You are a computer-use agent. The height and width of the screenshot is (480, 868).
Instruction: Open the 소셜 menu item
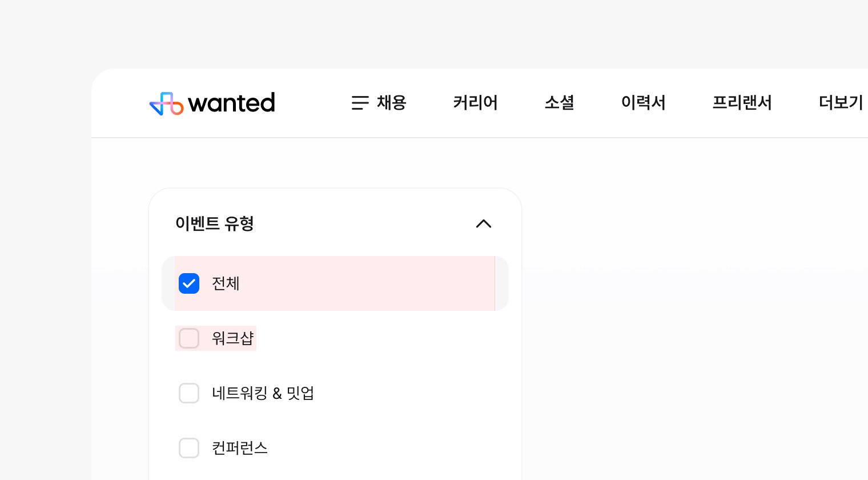point(559,103)
